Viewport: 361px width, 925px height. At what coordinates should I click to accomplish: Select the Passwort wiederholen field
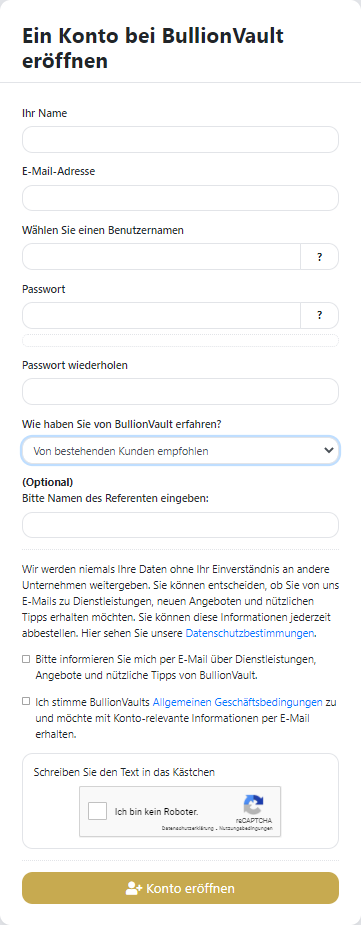click(180, 392)
